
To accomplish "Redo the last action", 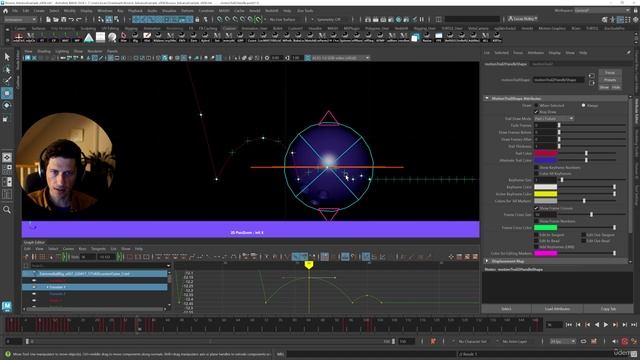I will click(x=79, y=19).
